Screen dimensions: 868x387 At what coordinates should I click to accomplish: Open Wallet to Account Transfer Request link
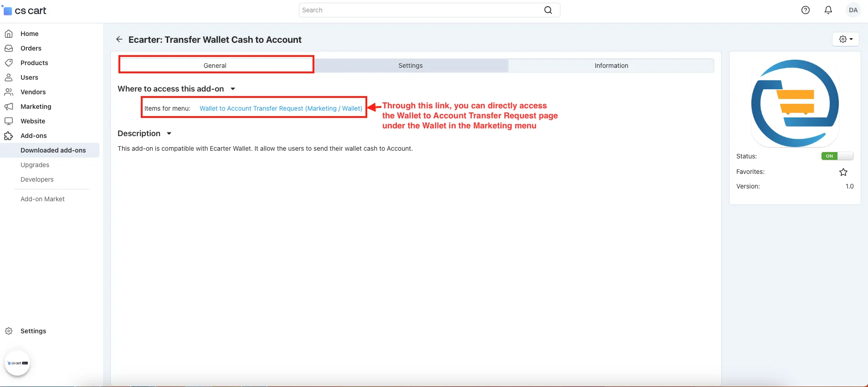(x=281, y=108)
